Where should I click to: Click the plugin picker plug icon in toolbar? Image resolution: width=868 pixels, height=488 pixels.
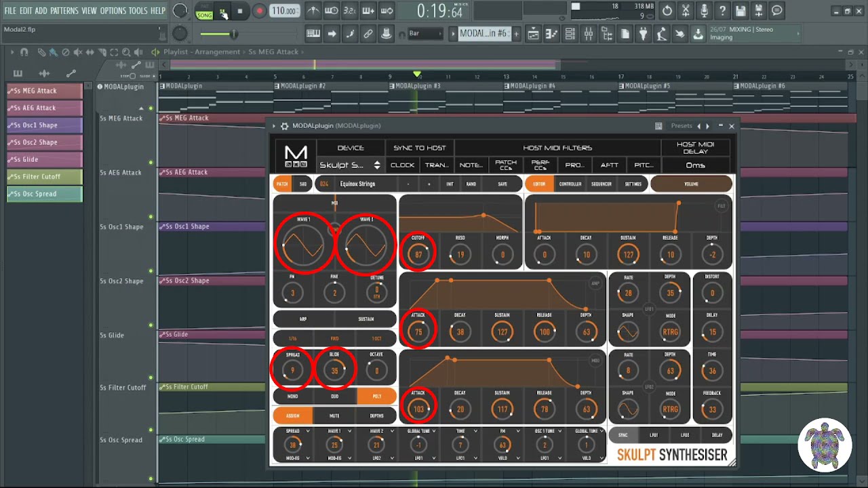coord(643,34)
